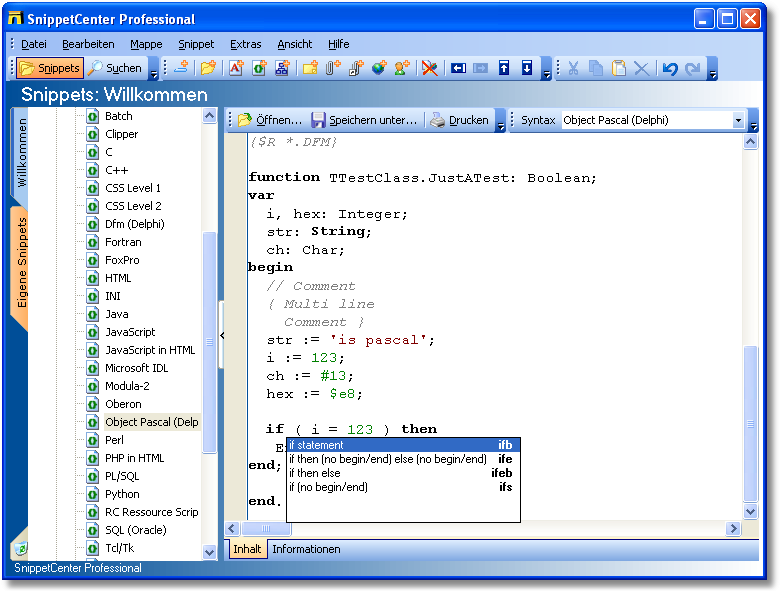781x594 pixels.
Task: Open the Hilfe menu
Action: click(339, 44)
